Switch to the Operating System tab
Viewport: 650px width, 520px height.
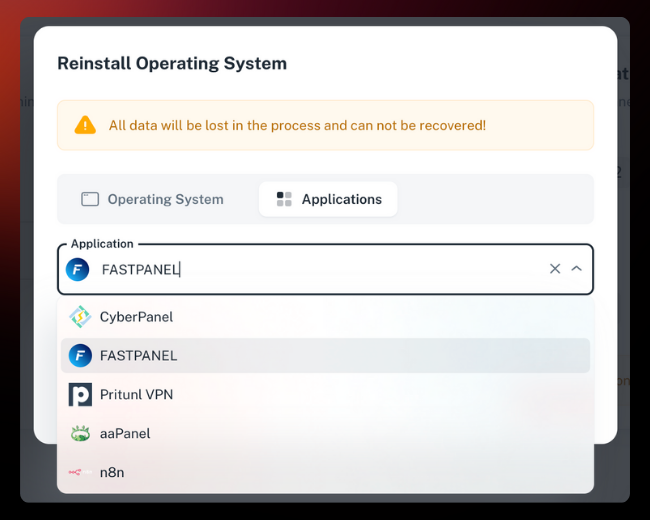153,199
